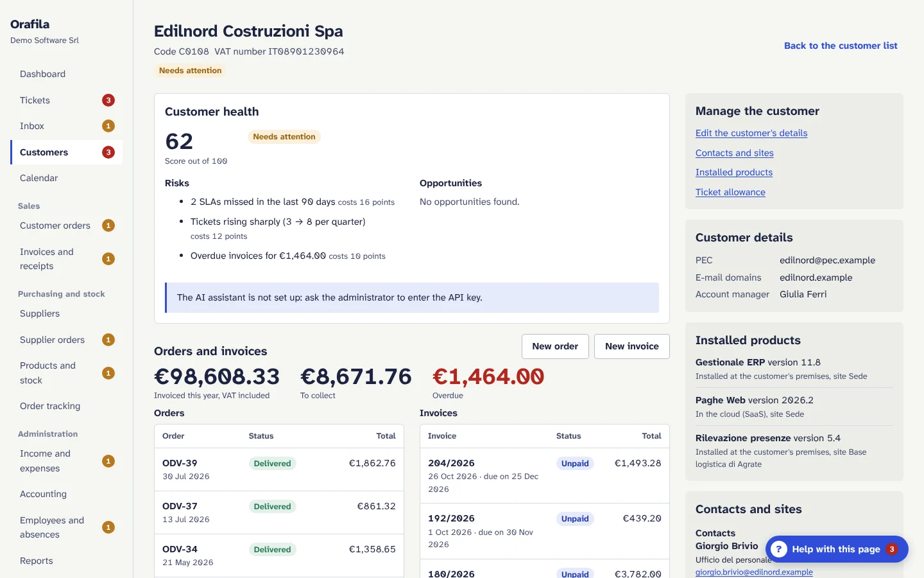Go to Tickets in the sidebar
924x578 pixels.
pyautogui.click(x=66, y=100)
